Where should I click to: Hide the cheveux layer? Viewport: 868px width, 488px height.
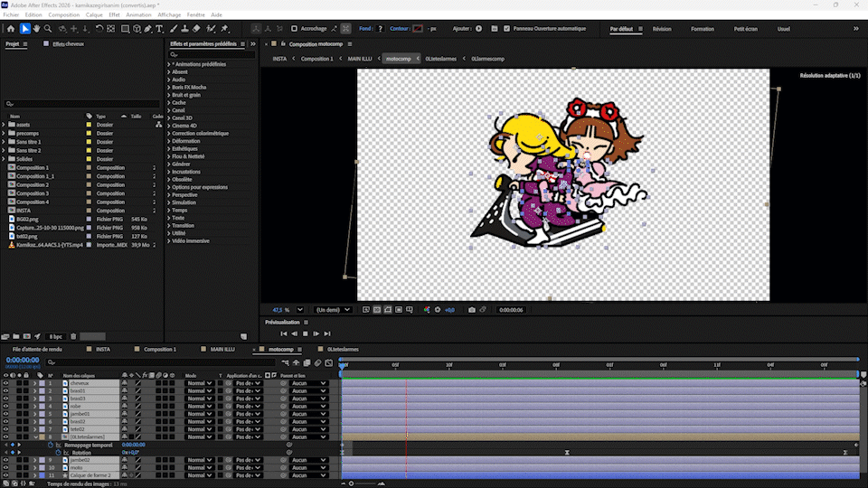tap(5, 383)
